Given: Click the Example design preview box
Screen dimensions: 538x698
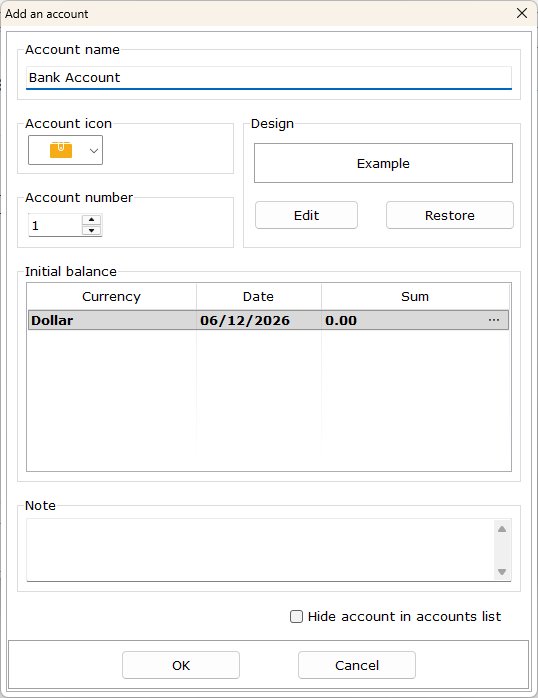Looking at the screenshot, I should (383, 163).
